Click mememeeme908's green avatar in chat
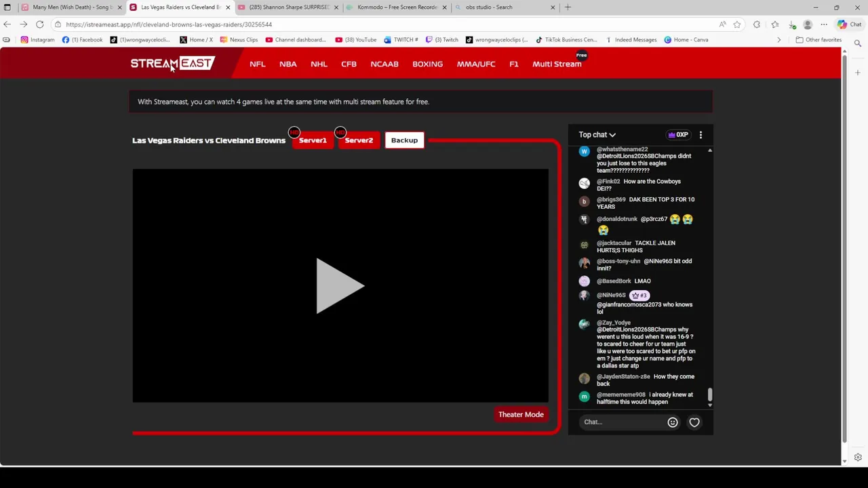Screen dimensions: 868x488 point(584,396)
